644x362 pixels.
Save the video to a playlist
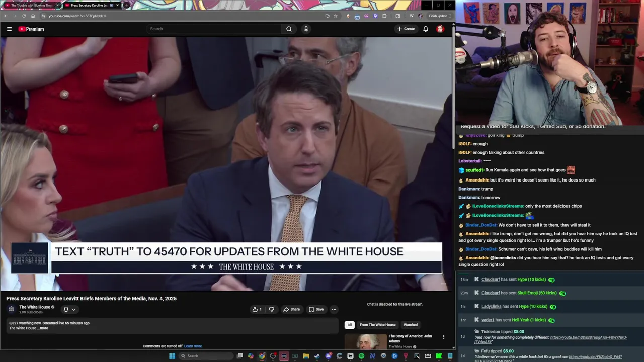(x=316, y=309)
